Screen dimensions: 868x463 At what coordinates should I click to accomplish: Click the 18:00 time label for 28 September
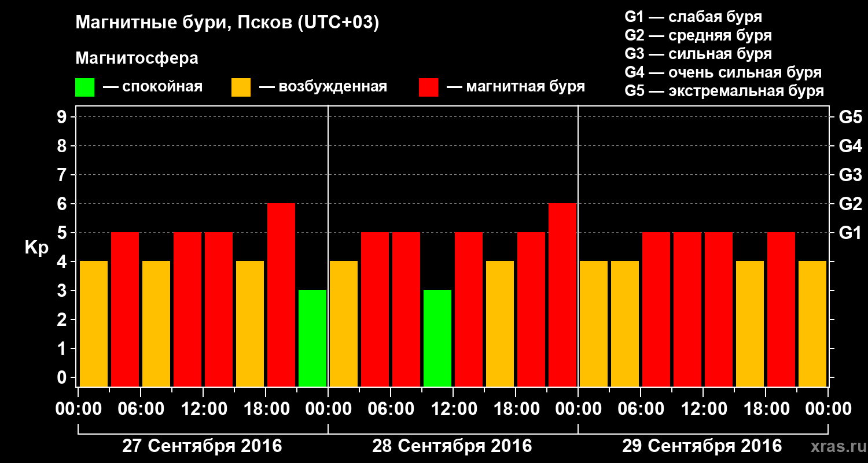point(516,409)
